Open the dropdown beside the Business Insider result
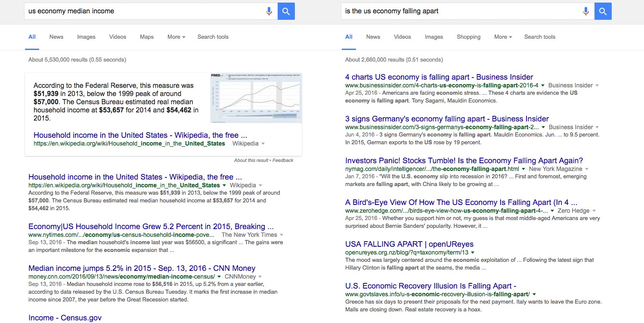The height and width of the screenshot is (323, 644). [x=543, y=85]
